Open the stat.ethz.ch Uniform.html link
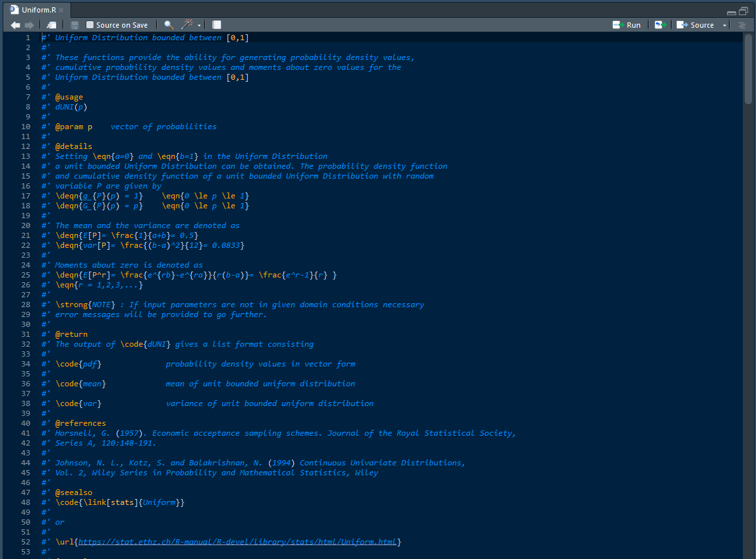The height and width of the screenshot is (559, 756). (237, 542)
